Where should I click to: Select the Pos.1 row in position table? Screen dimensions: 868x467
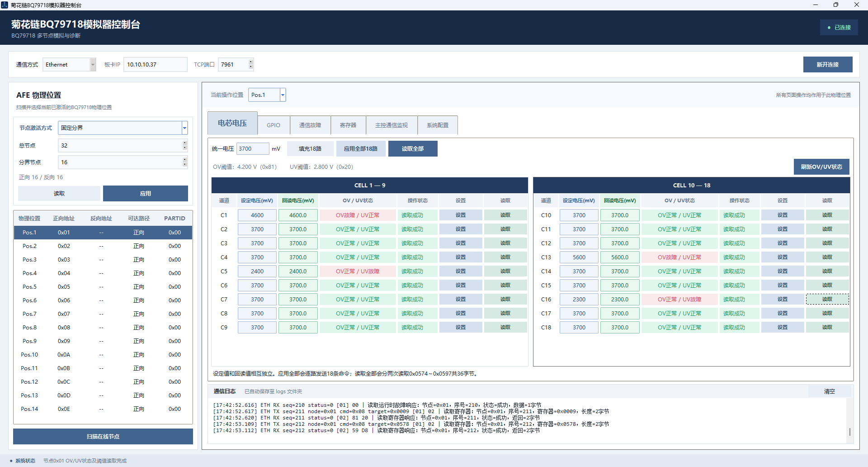point(103,233)
